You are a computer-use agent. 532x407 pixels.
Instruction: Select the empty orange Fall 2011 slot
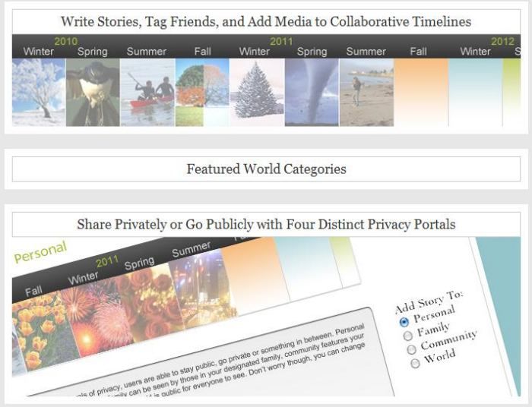pyautogui.click(x=421, y=93)
